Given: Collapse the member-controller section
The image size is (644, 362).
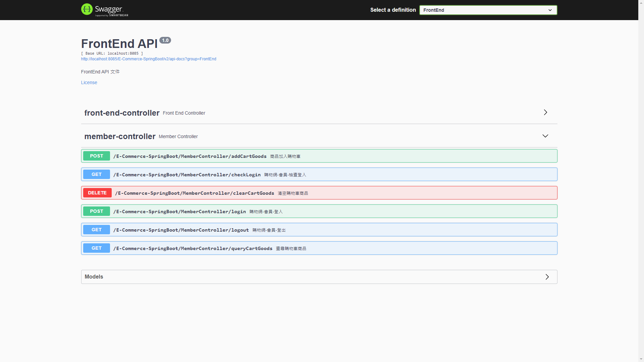Looking at the screenshot, I should click(545, 136).
